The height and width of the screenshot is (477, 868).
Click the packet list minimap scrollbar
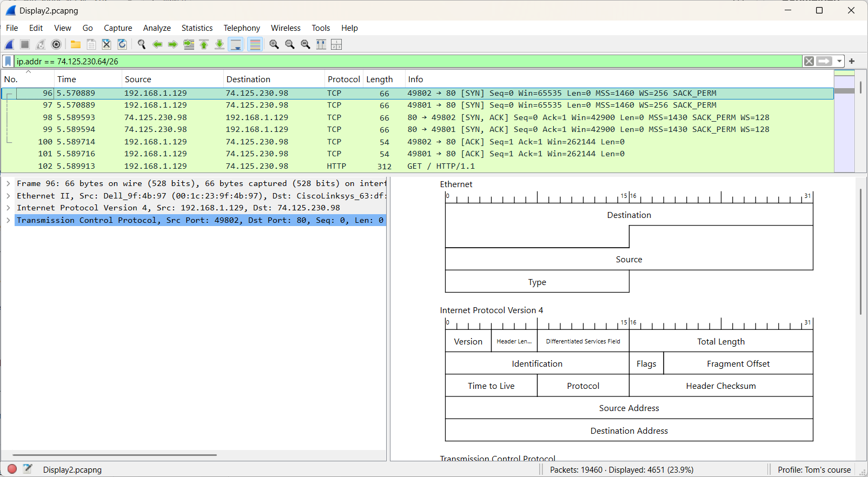tap(844, 121)
